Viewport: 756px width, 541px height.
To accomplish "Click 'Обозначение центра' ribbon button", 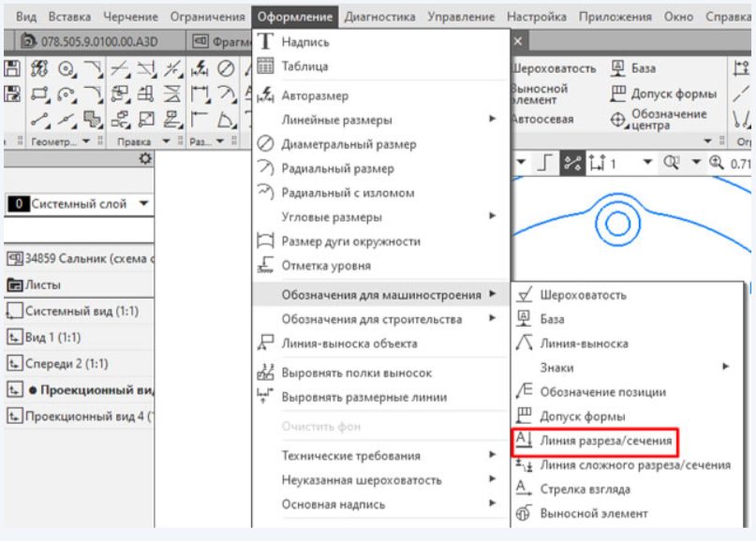I will click(x=669, y=119).
